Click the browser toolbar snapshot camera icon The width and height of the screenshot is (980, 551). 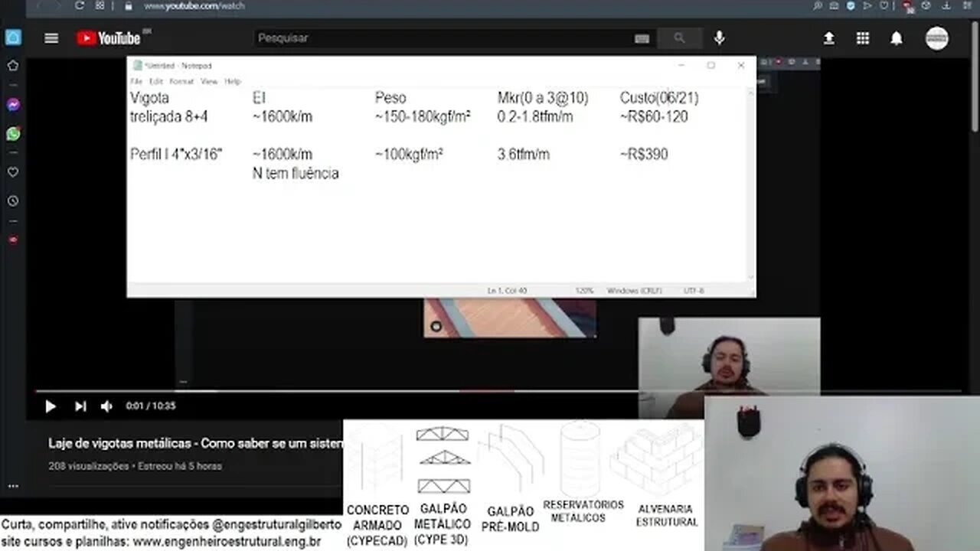click(835, 5)
